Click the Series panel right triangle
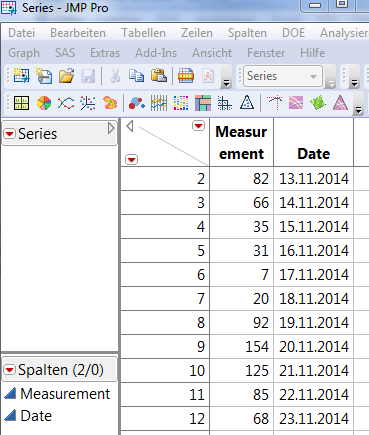369x435 pixels. click(x=111, y=128)
